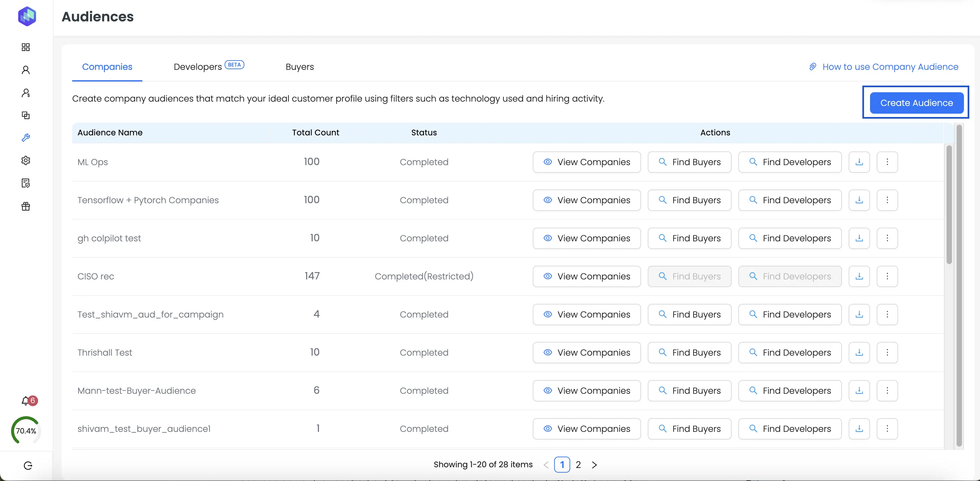The width and height of the screenshot is (980, 481).
Task: Open the three-dot menu for CISO rec
Action: (887, 276)
